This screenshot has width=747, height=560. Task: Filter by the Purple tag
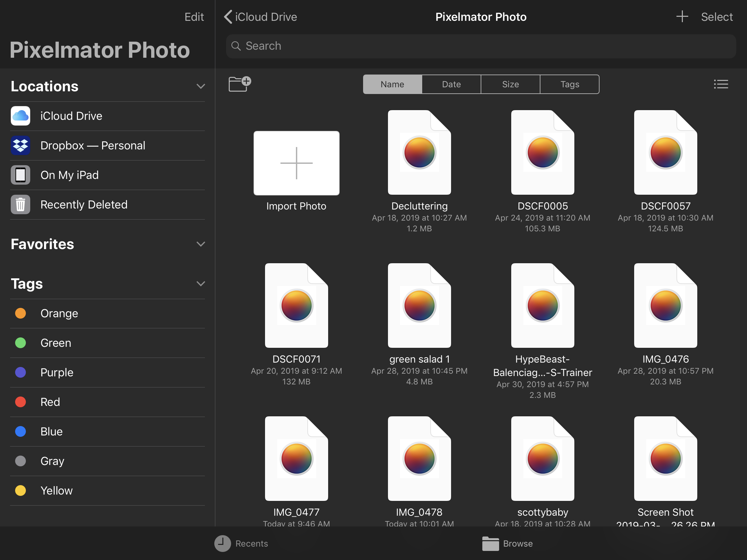pos(107,372)
